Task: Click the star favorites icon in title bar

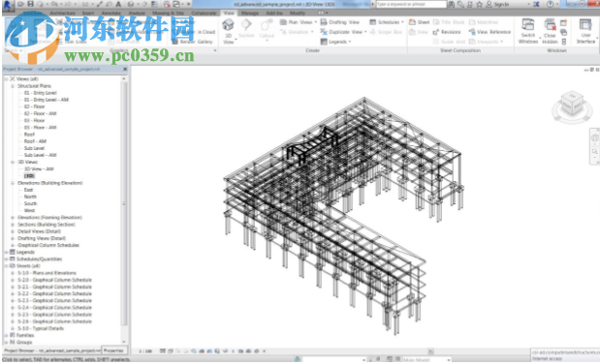Action: [480, 4]
